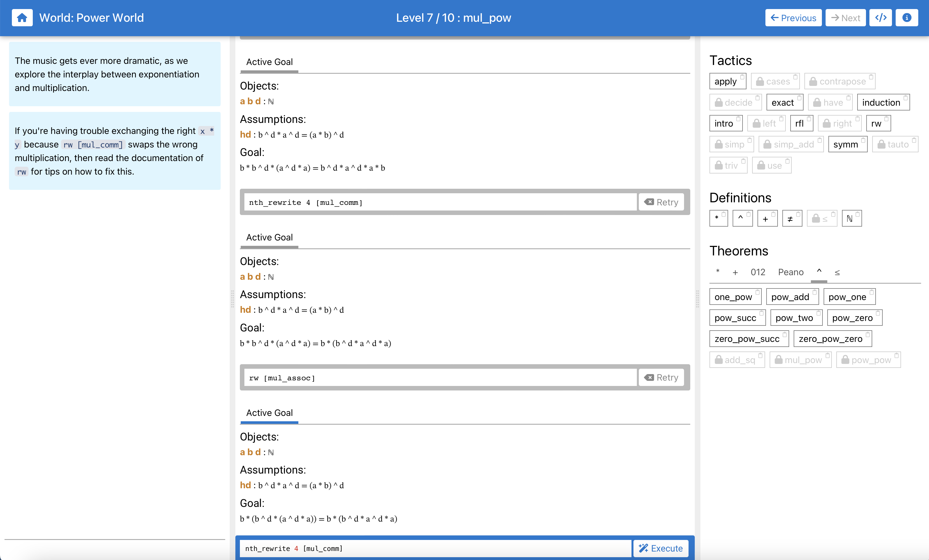Click the locked simp tactic
Viewport: 929px width, 560px height.
coord(732,144)
